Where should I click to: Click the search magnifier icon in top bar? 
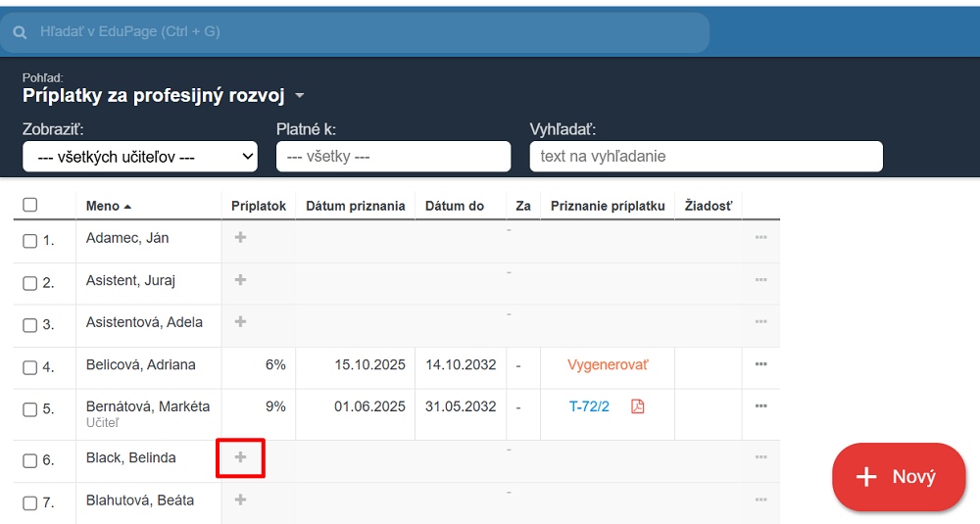20,32
